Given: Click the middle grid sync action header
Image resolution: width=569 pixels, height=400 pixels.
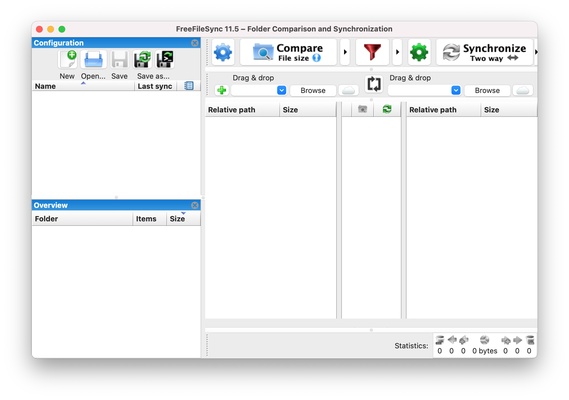Looking at the screenshot, I should [387, 109].
